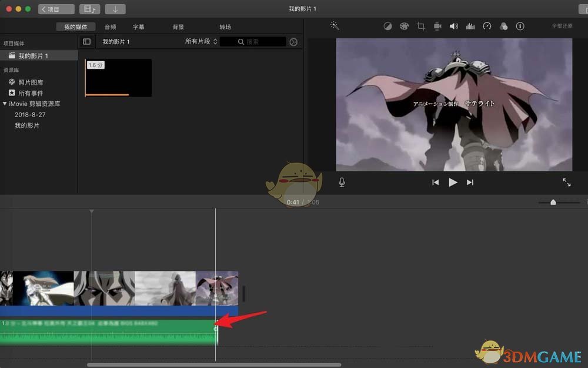
Task: Enter full screen playback
Action: tap(567, 183)
